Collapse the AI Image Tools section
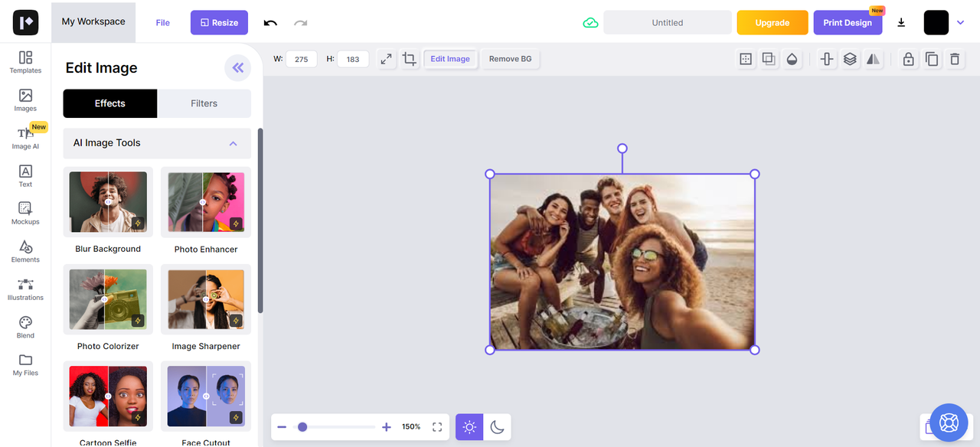980x447 pixels. point(234,143)
